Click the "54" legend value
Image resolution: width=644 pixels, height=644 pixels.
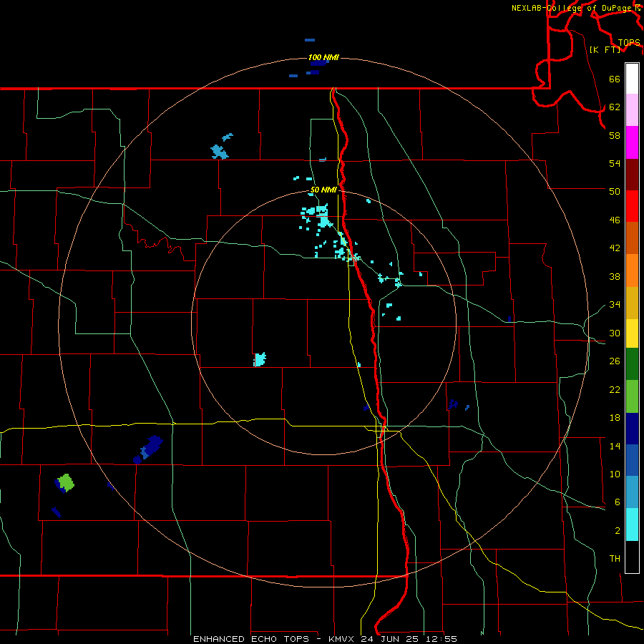point(615,163)
